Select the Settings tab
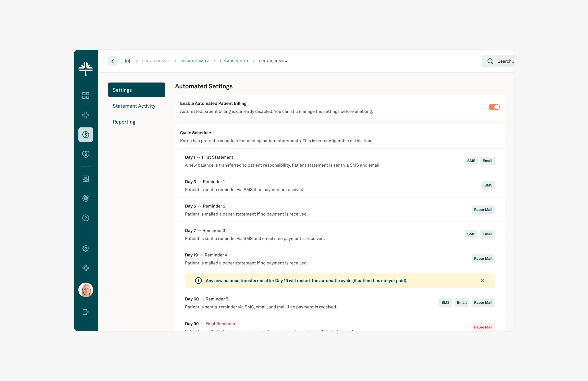 pyautogui.click(x=136, y=90)
